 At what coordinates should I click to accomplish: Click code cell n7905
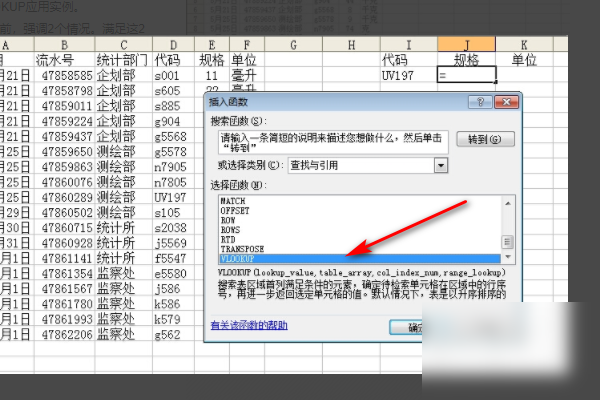(173, 167)
